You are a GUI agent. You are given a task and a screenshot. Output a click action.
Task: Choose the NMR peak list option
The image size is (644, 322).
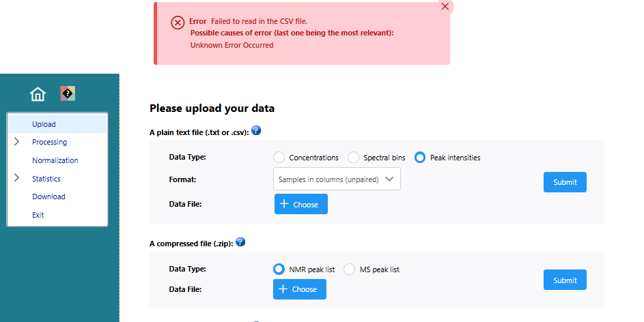(279, 269)
